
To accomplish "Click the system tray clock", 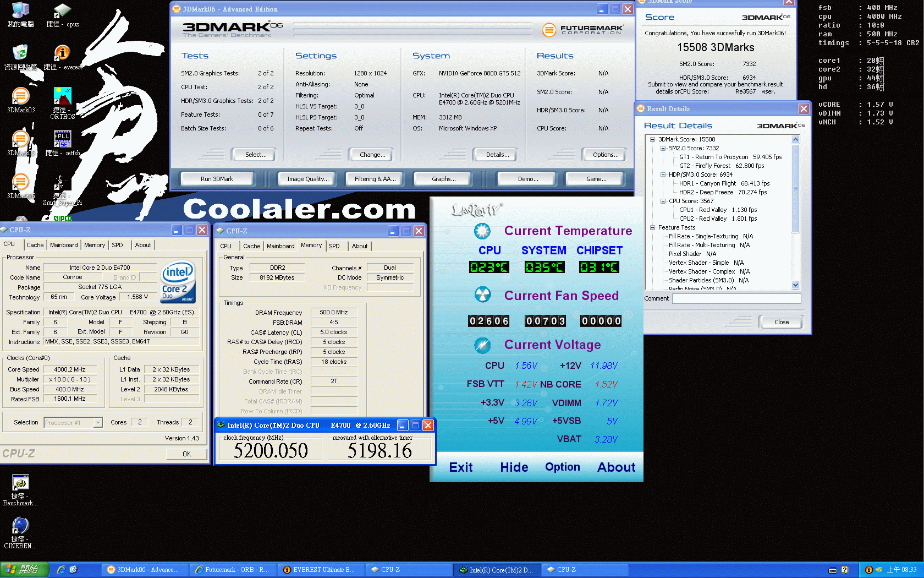I will coord(901,570).
